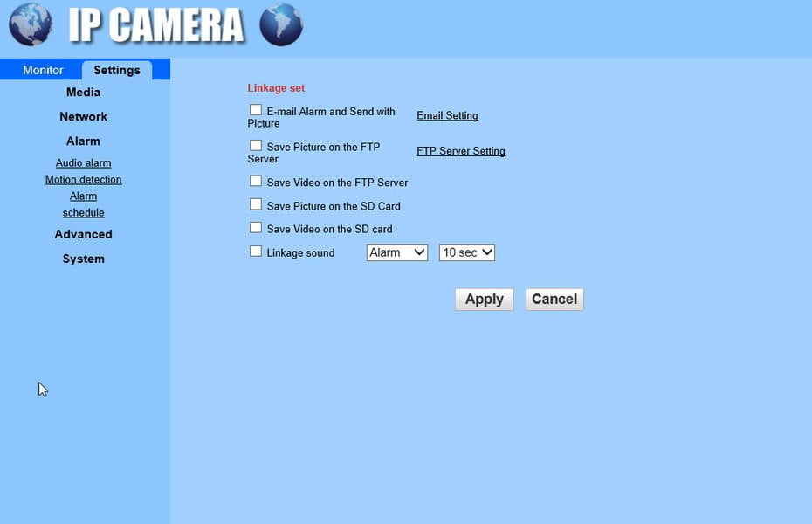Screen dimensions: 812x524
Task: Expand the Alarm sound type dropdown
Action: tap(397, 252)
